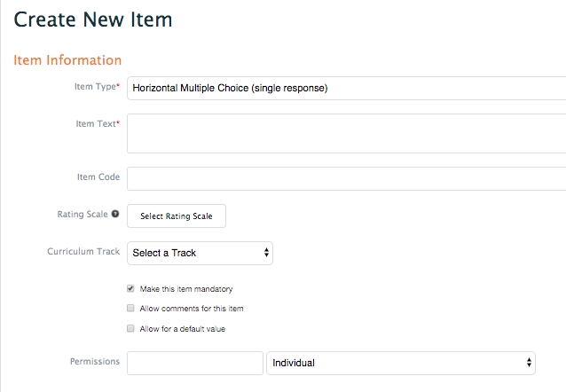Viewport: 566px width, 392px height.
Task: Click the Item Information section heading
Action: [x=67, y=60]
